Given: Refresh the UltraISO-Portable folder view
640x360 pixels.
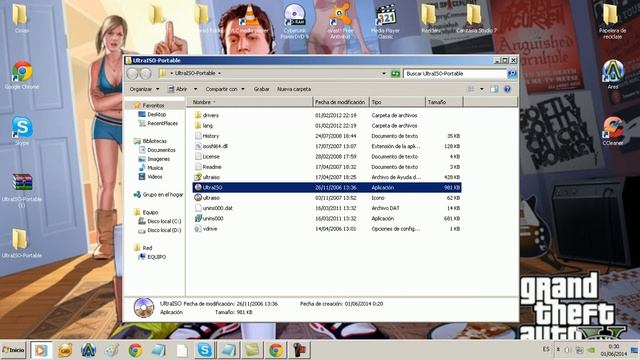Looking at the screenshot, I should coord(395,73).
